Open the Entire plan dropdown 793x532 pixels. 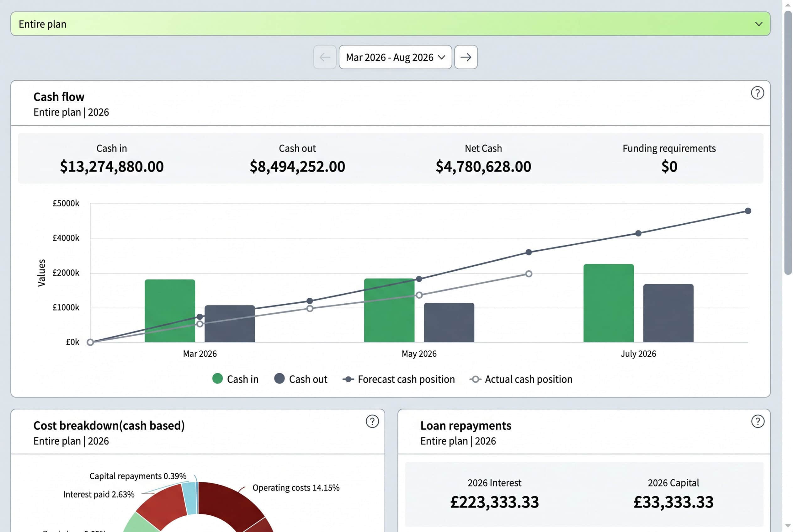[390, 24]
